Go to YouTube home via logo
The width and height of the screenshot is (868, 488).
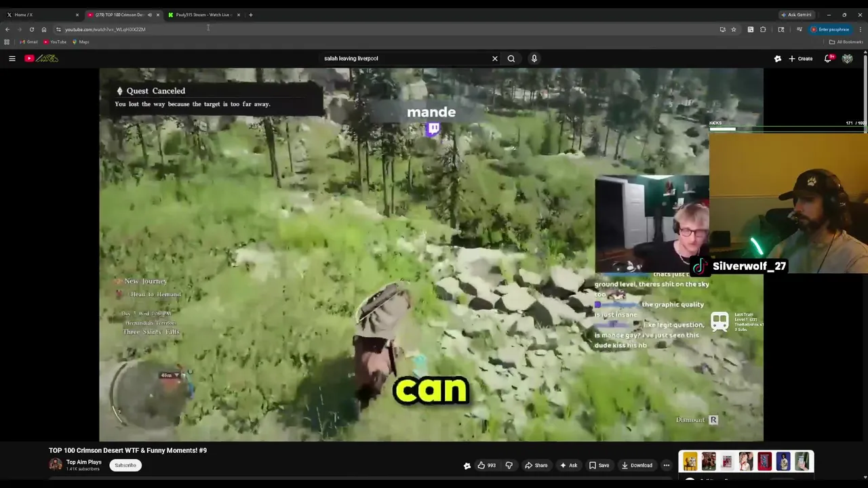pos(41,58)
